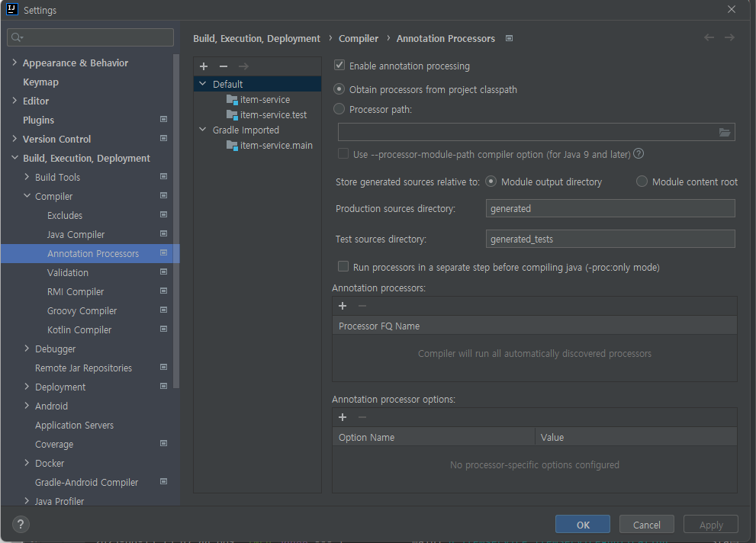Screen dimensions: 756x543
Task: Disable Enable annotation processing checkbox
Action: click(x=339, y=66)
